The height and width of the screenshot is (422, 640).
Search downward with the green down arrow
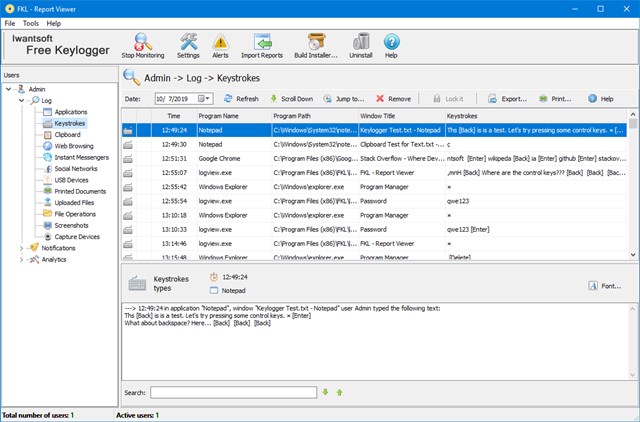[325, 392]
